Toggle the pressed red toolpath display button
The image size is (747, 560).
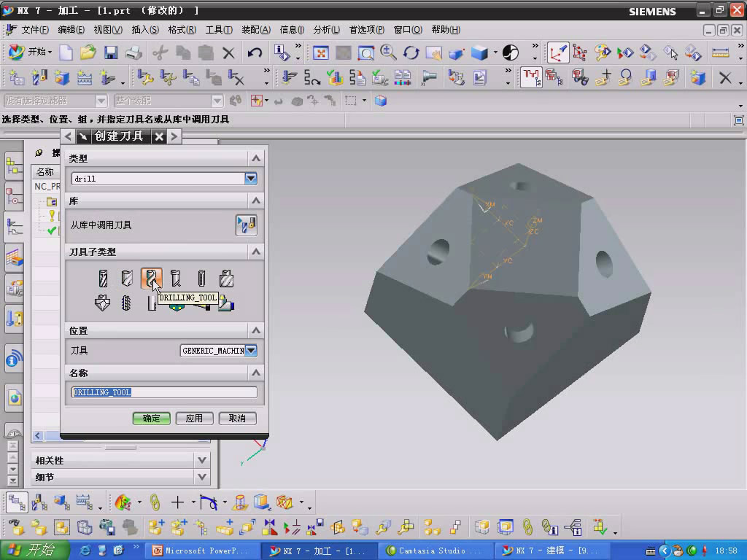531,77
